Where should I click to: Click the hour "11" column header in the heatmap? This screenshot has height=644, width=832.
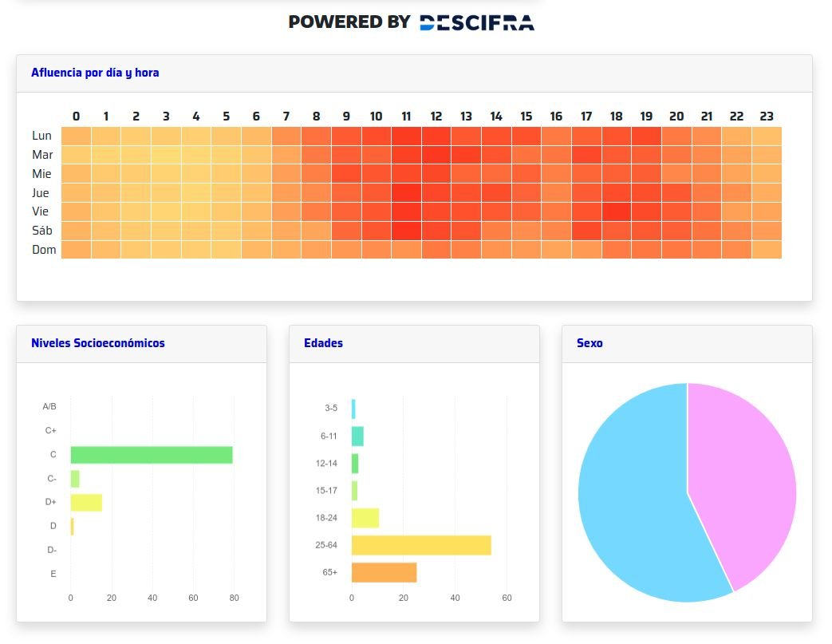coord(407,117)
